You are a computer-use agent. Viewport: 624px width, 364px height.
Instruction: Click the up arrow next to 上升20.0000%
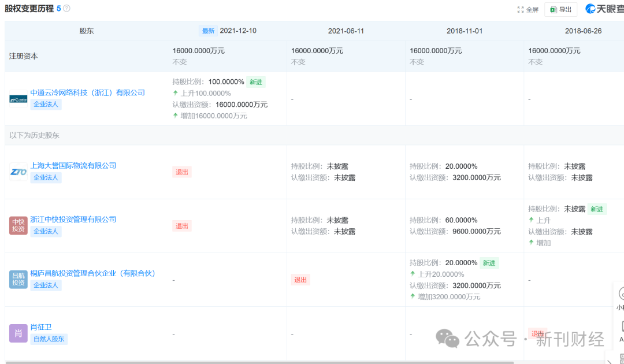413,274
